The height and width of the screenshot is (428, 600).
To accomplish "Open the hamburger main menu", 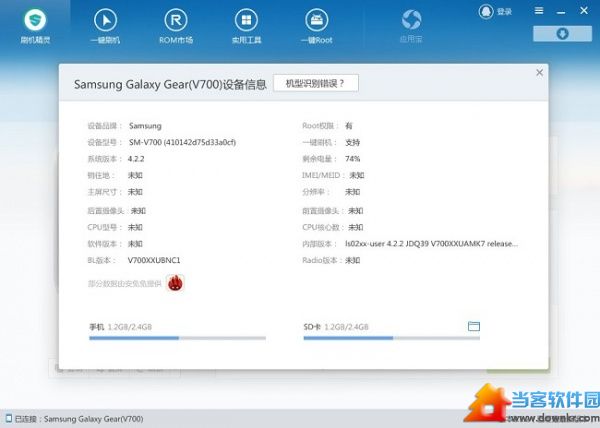I will coord(539,11).
